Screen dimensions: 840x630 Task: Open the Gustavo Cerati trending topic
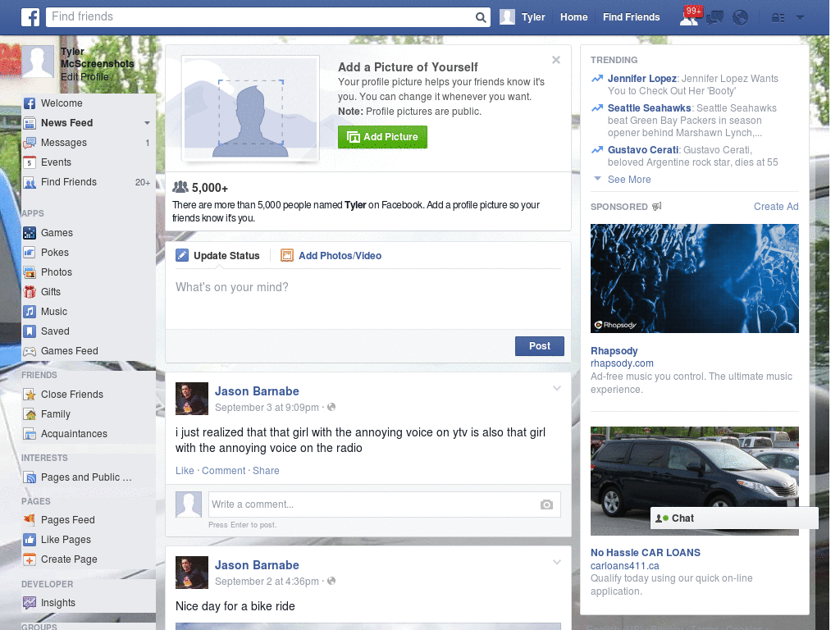tap(643, 150)
